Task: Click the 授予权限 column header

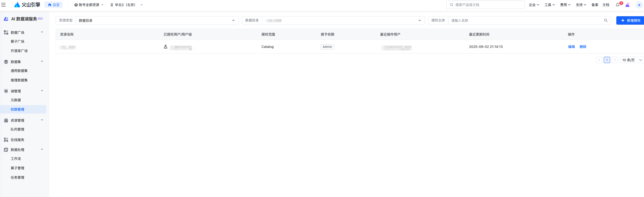Action: [327, 34]
